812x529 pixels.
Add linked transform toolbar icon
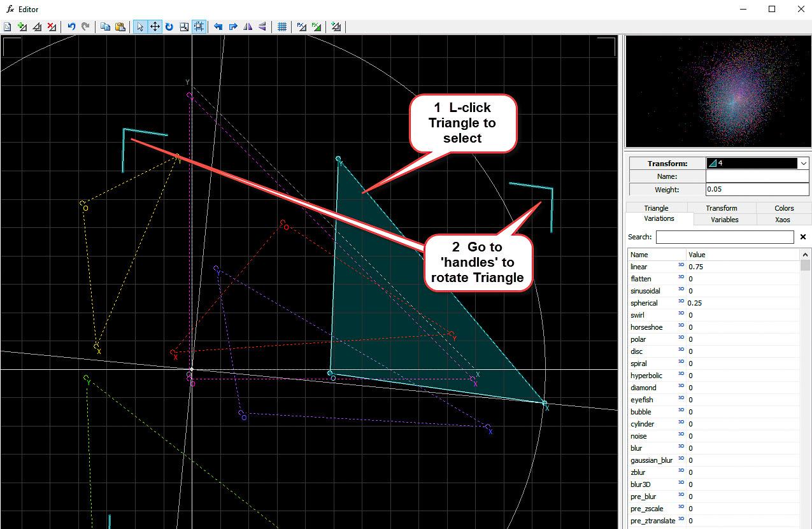pyautogui.click(x=336, y=27)
